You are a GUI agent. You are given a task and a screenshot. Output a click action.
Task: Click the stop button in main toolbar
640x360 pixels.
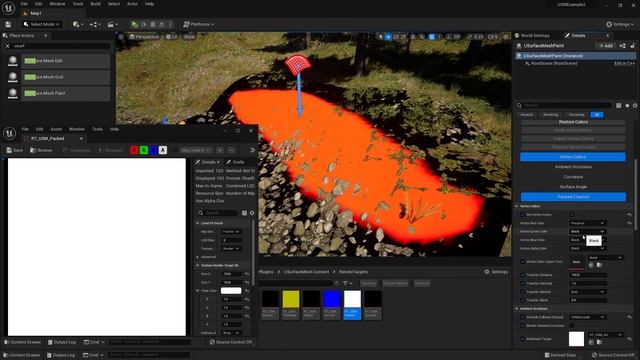coord(153,24)
